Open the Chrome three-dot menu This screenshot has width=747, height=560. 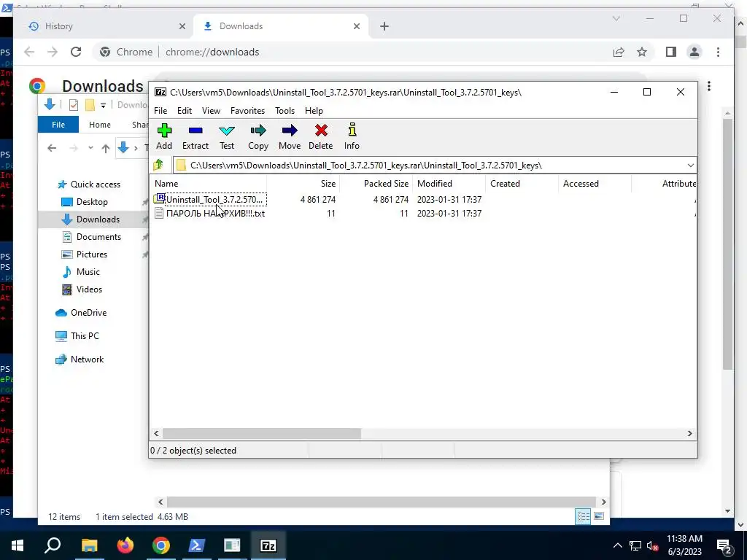point(718,52)
